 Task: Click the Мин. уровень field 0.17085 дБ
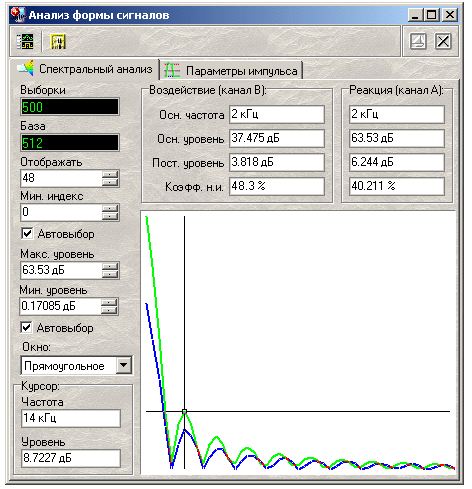pyautogui.click(x=61, y=306)
